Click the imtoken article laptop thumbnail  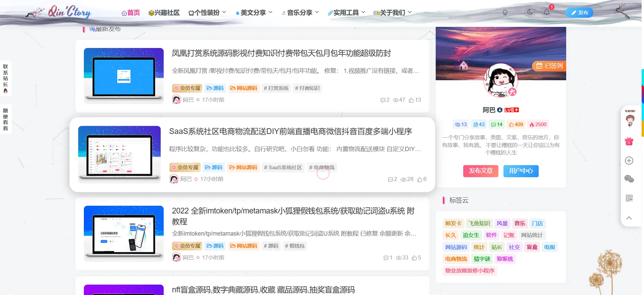[x=124, y=234]
